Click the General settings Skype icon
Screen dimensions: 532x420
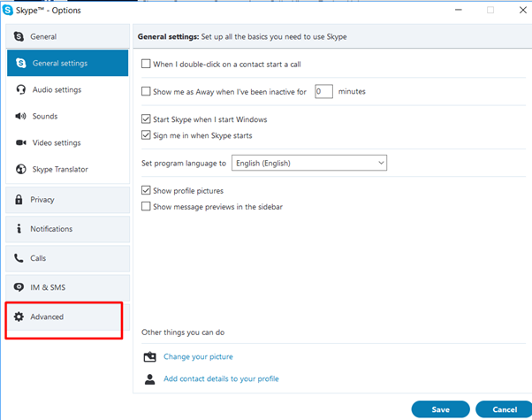pos(20,63)
